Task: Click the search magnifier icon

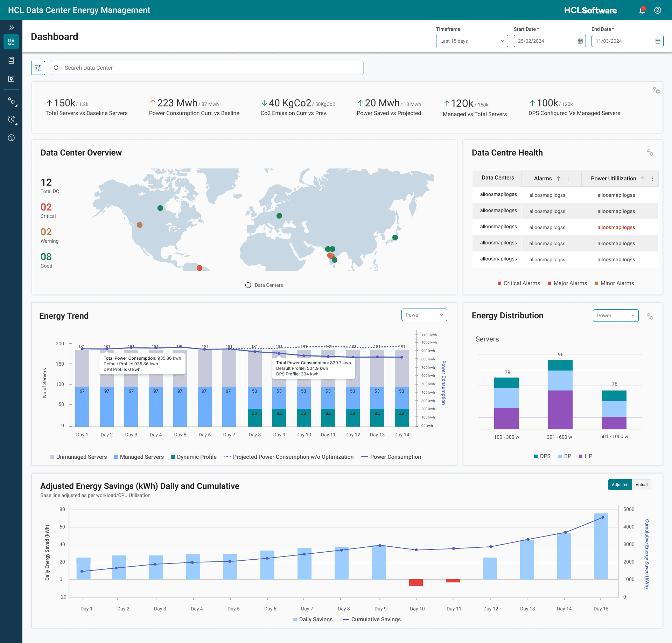Action: pos(56,68)
